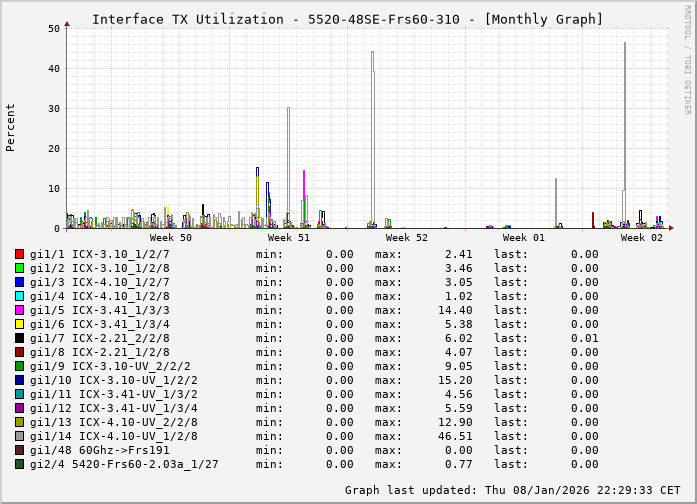The image size is (697, 504).
Task: Click the Interface TX Utilization graph title
Action: [347, 19]
